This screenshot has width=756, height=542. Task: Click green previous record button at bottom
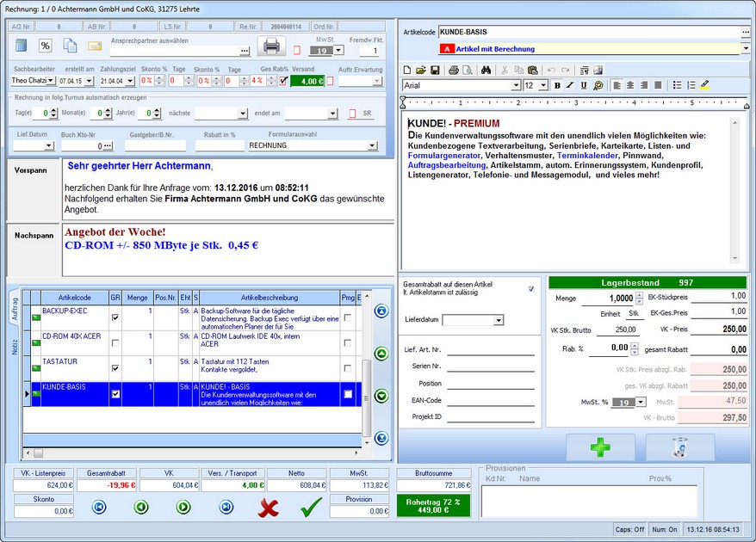(141, 507)
